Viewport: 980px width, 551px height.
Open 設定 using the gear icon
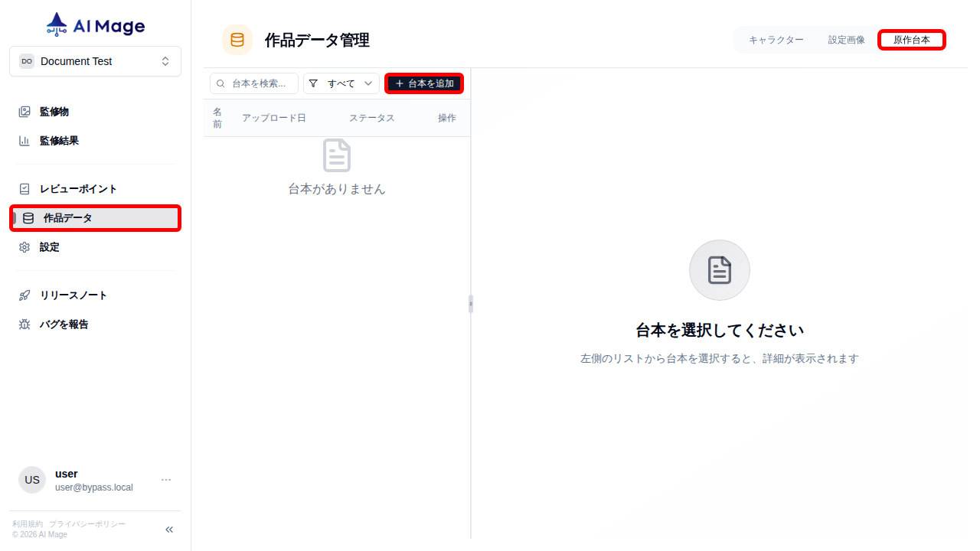tap(24, 246)
